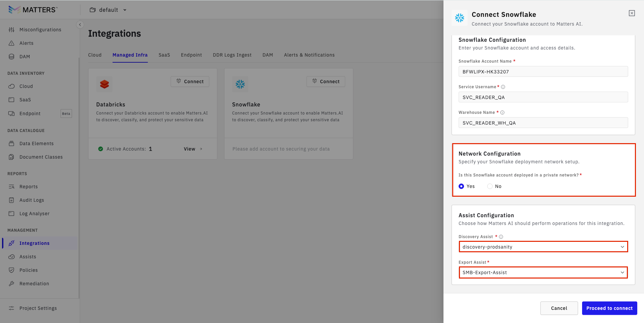This screenshot has height=323, width=644.
Task: Click the Policies shield icon
Action: (11, 270)
